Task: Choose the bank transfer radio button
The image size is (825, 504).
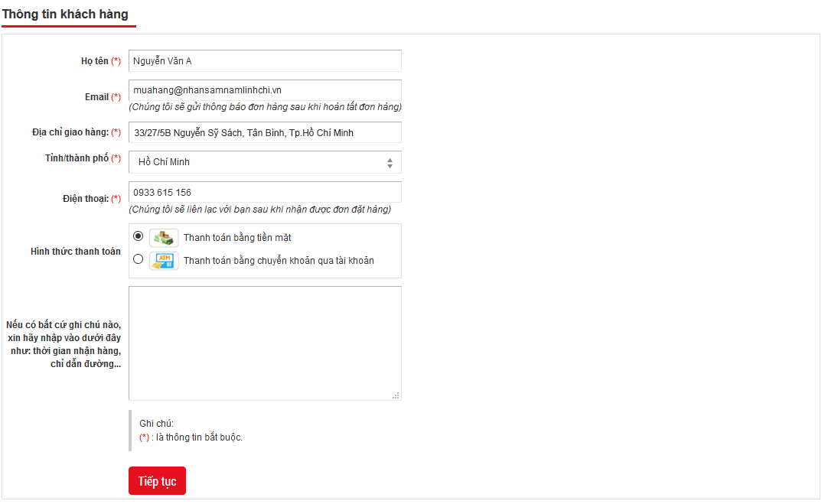Action: 138,259
